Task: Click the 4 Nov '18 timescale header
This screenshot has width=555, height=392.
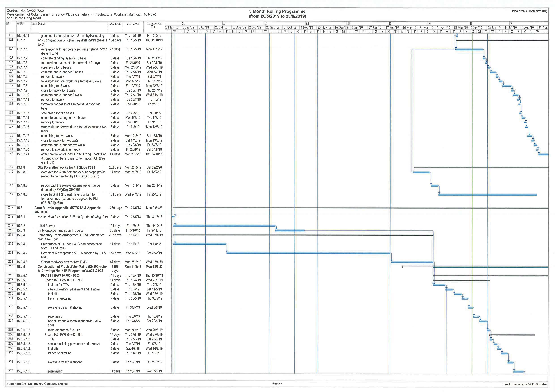Action: coord(307,28)
